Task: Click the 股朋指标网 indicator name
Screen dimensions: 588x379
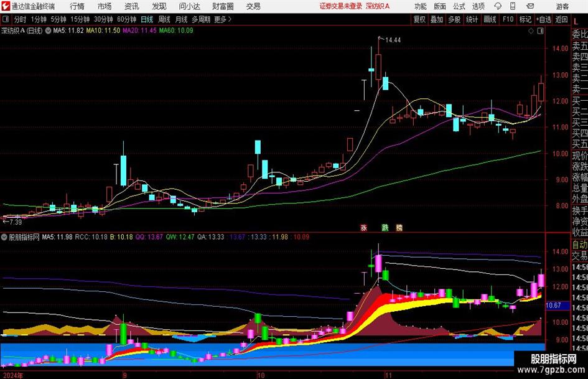Action: [x=24, y=237]
